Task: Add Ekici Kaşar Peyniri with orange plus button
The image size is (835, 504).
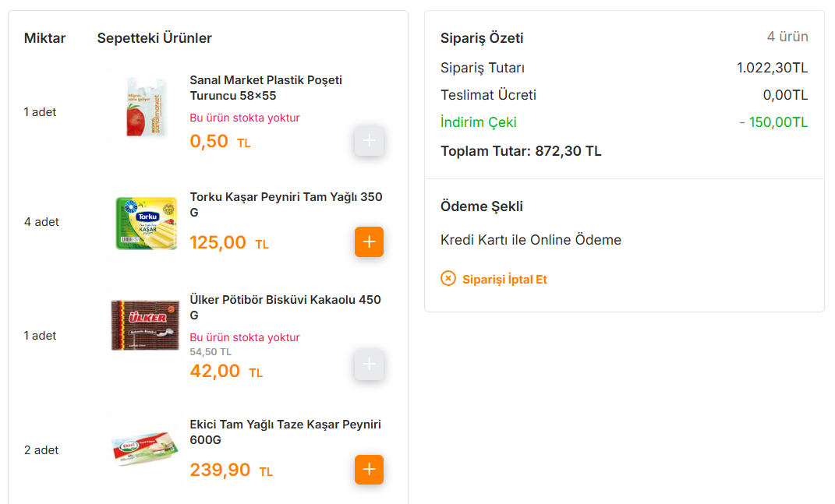Action: coord(369,470)
